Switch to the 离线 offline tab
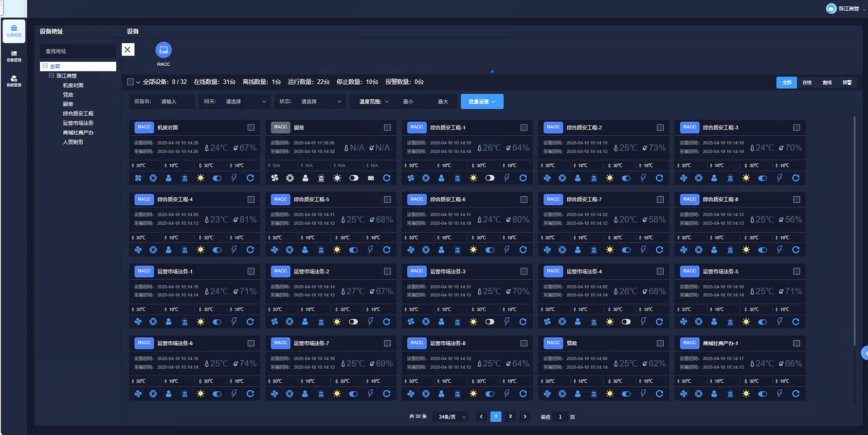This screenshot has width=868, height=435. [827, 83]
